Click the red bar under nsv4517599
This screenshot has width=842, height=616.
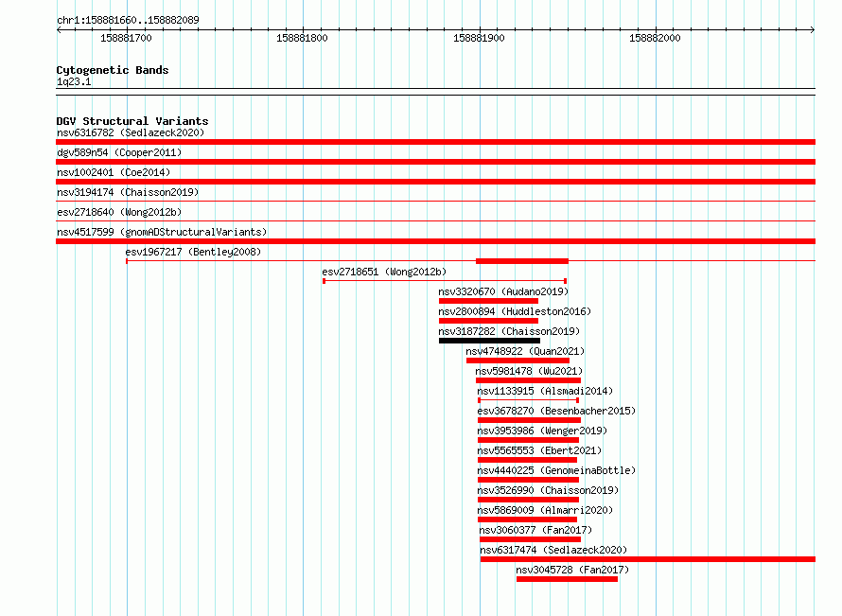coord(435,241)
